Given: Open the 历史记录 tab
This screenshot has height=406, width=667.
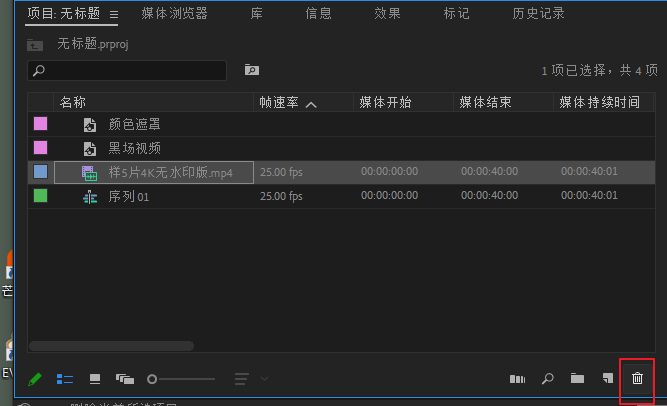Looking at the screenshot, I should pos(538,14).
